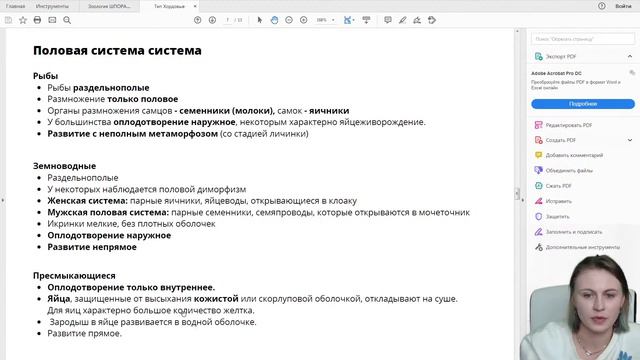Open the fit page options tool
Viewport: 640px width, 360px height.
click(x=348, y=20)
